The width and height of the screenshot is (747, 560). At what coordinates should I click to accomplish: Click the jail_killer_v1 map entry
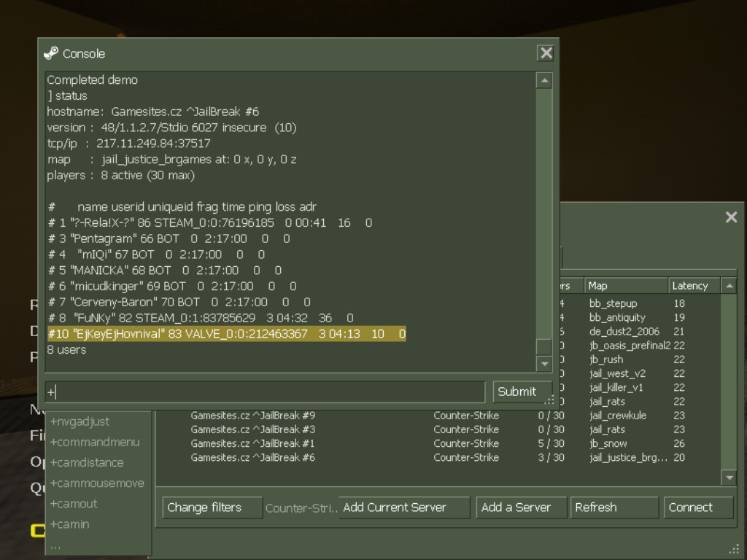(x=616, y=388)
